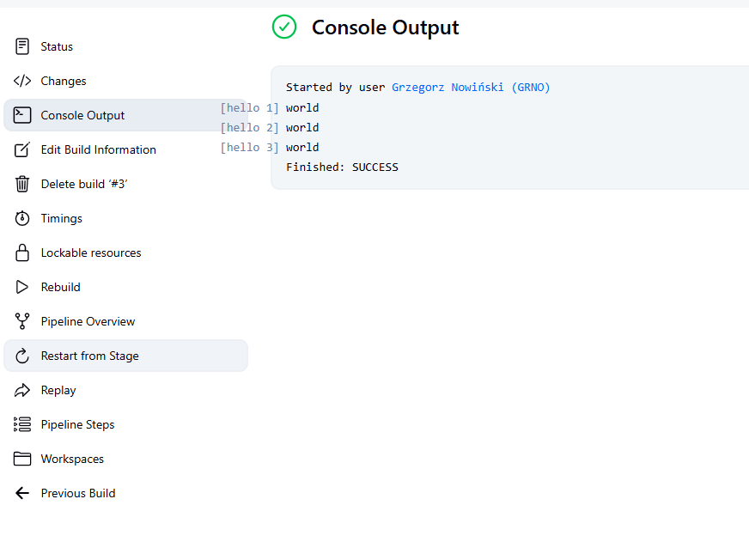The image size is (749, 560).
Task: Click the 'Finished: SUCCESS' line in the console log
Action: pyautogui.click(x=342, y=167)
